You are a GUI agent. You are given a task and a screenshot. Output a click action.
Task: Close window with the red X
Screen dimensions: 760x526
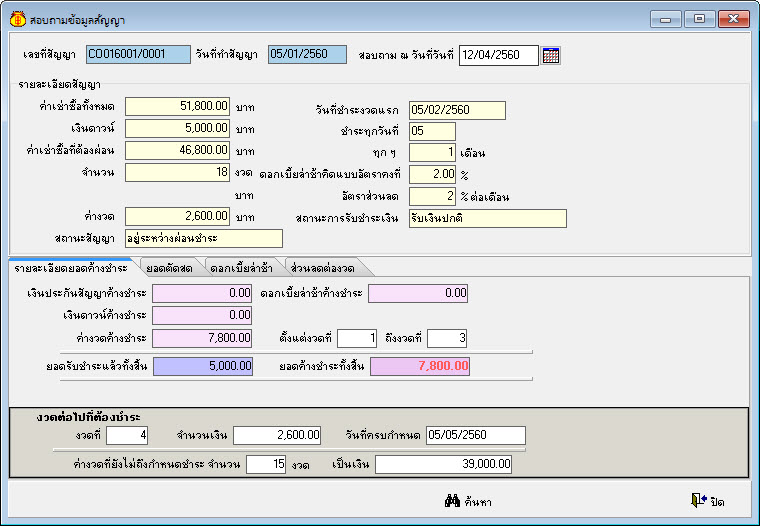pyautogui.click(x=733, y=19)
